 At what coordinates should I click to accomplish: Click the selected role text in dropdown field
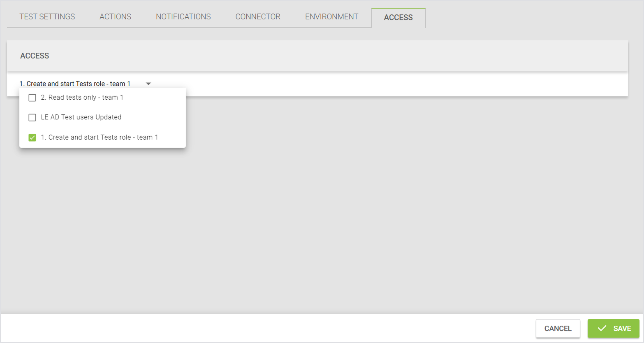(x=75, y=84)
